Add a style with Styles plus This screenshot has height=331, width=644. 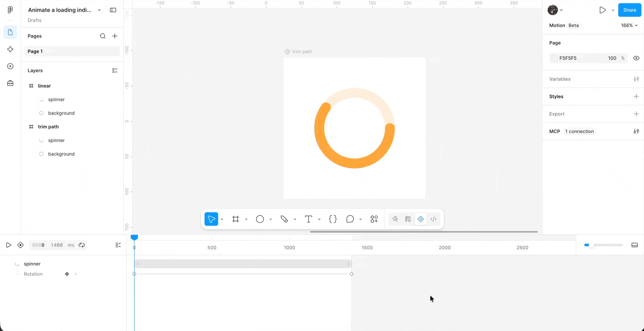pos(636,97)
